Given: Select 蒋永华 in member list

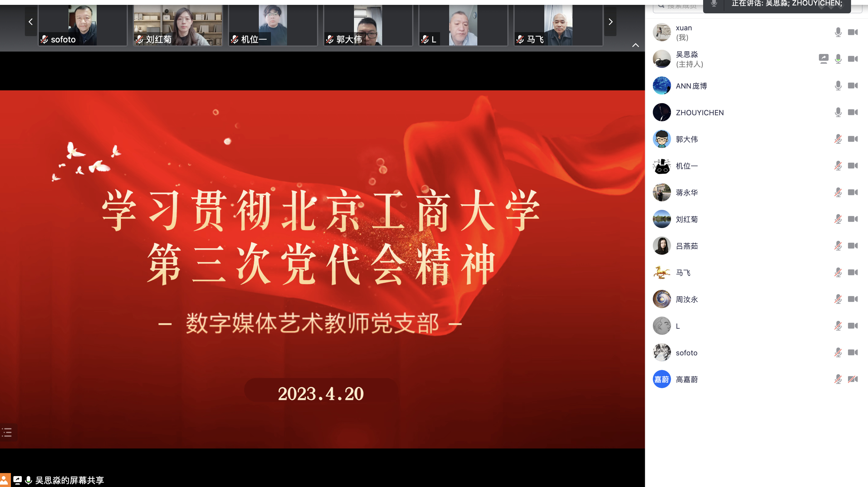Looking at the screenshot, I should 756,193.
